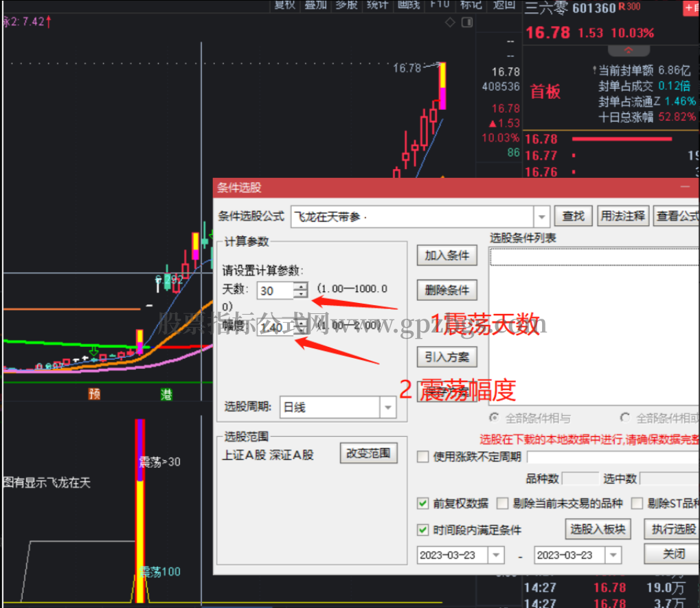Viewport: 700px width, 608px height.
Task: Collapse the quote panel with the red chevron
Action: (x=629, y=50)
